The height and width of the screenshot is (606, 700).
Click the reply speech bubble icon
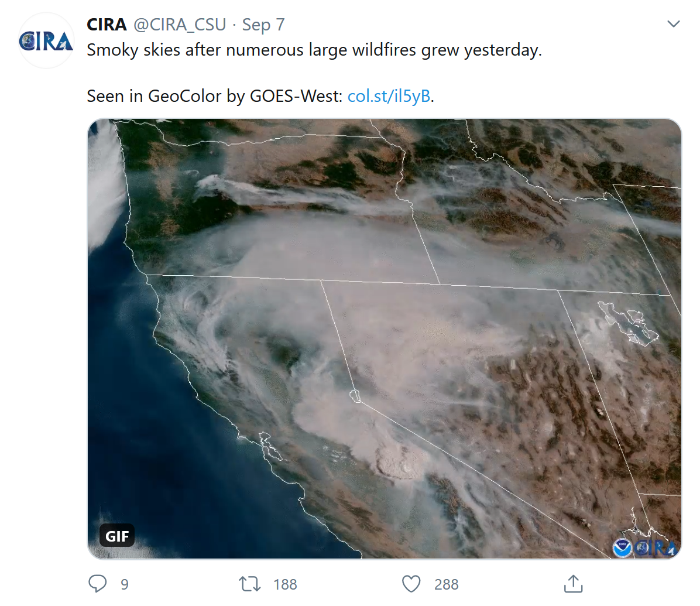point(98,583)
